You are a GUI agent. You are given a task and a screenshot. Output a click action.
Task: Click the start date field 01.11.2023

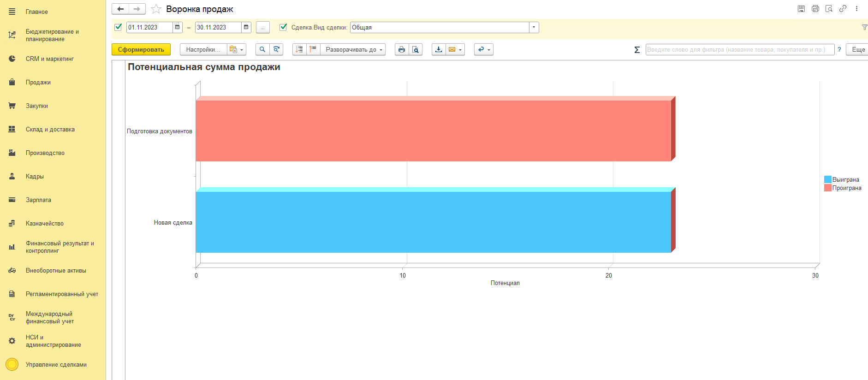(150, 27)
